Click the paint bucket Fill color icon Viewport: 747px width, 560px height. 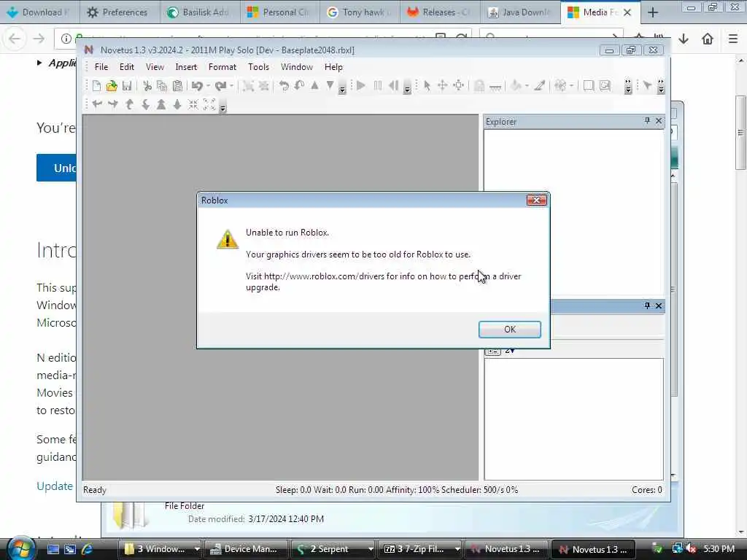point(516,86)
